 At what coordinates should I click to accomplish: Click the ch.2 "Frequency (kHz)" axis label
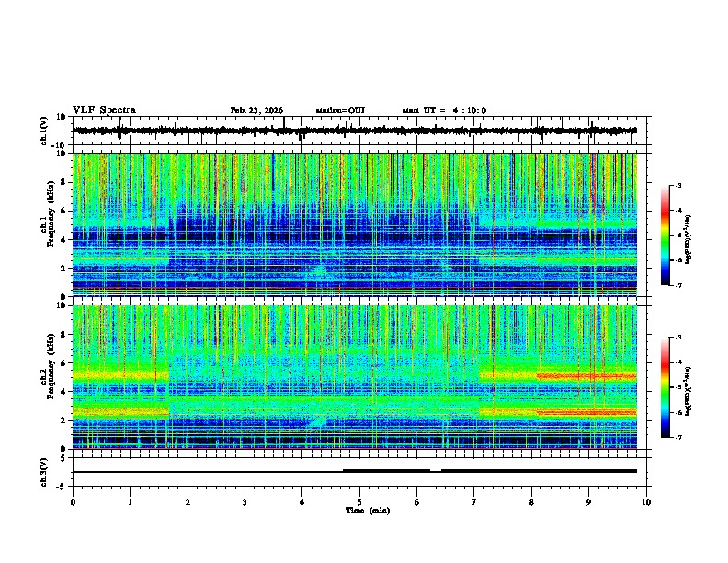(x=51, y=366)
